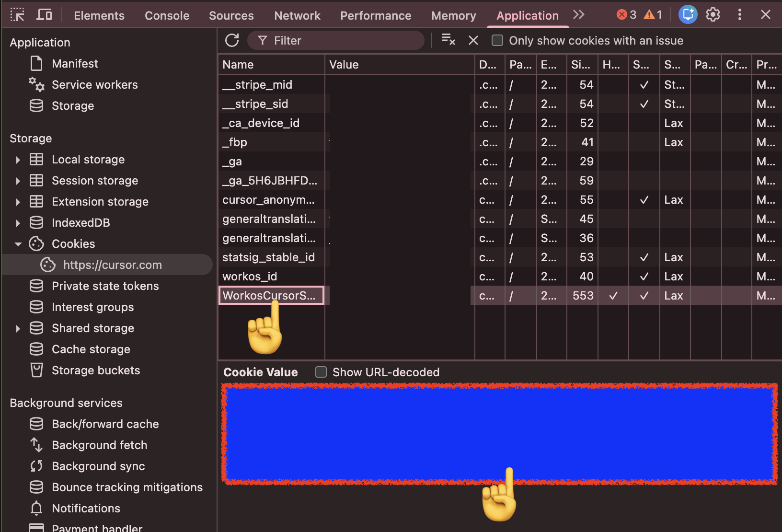Open Storage under Application section

point(73,105)
